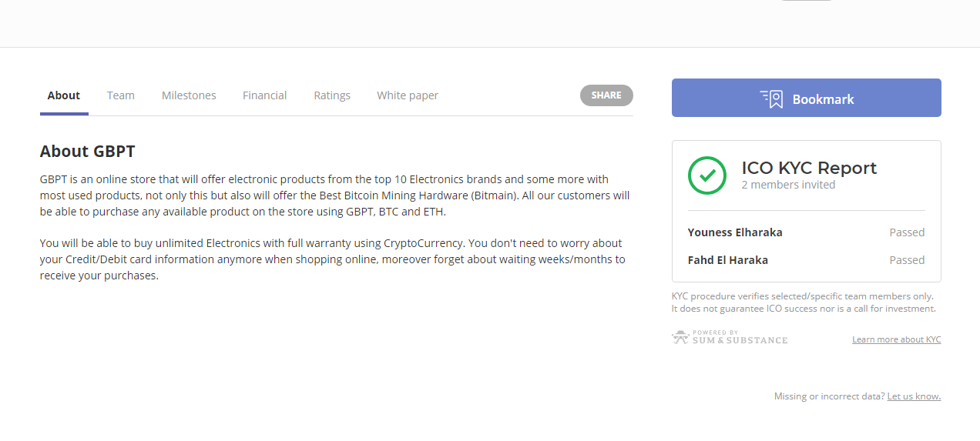980x441 pixels.
Task: Open the Milestones tab
Action: (189, 95)
